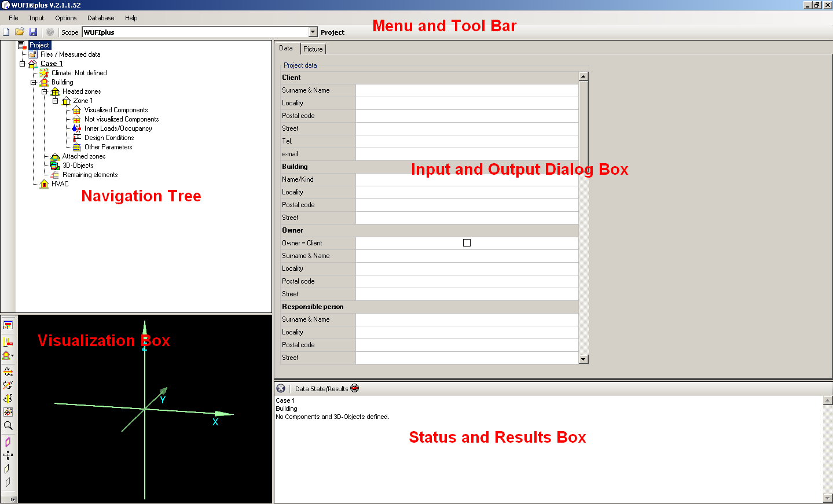Expand the visualization toolbar overflow arrow
The image size is (833, 504).
[13, 499]
